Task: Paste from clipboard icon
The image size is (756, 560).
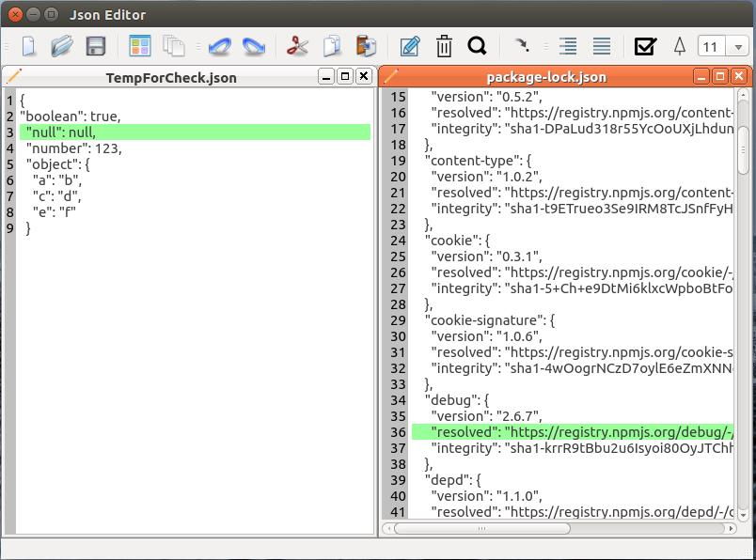Action: pyautogui.click(x=366, y=47)
